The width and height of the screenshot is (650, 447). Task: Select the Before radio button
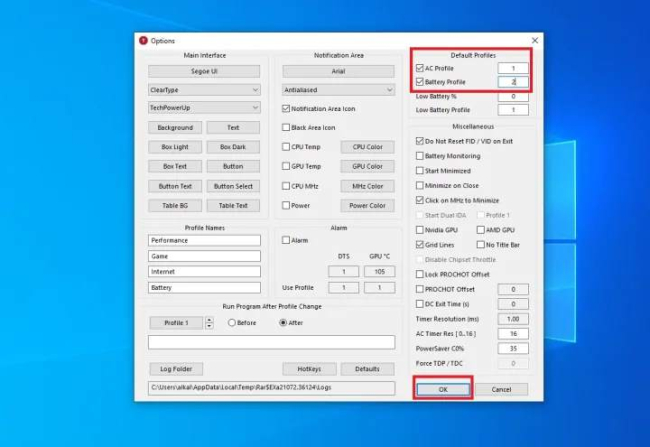(x=232, y=323)
